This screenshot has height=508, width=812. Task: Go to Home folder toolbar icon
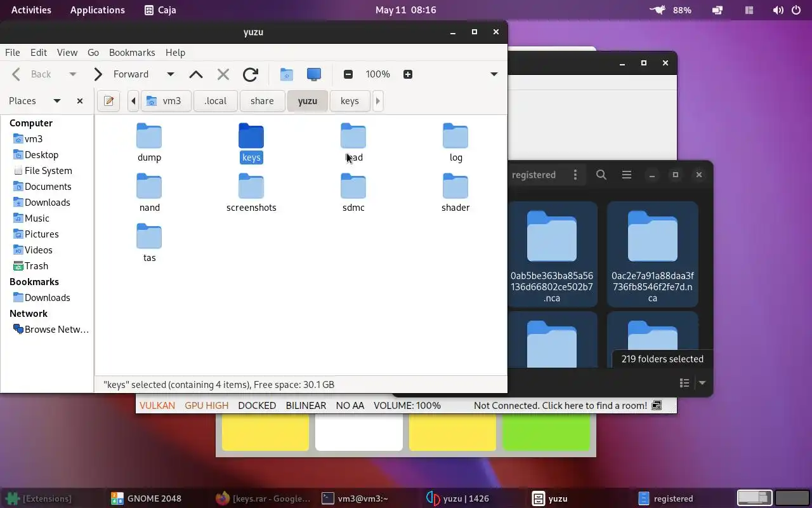(x=287, y=74)
